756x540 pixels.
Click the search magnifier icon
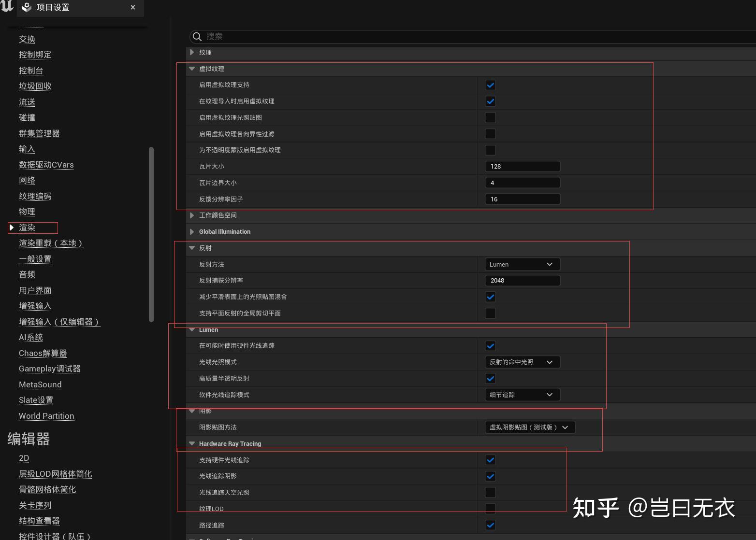click(197, 36)
